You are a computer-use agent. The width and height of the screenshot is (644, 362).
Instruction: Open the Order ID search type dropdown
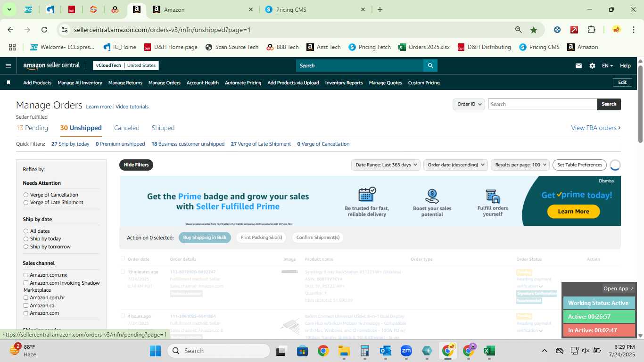(x=469, y=104)
